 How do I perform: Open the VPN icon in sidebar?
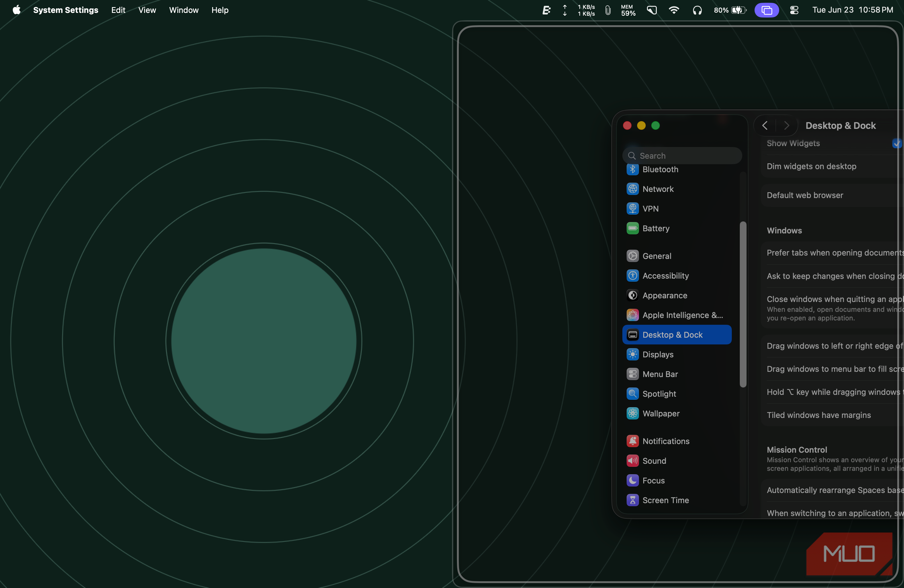[x=632, y=209]
